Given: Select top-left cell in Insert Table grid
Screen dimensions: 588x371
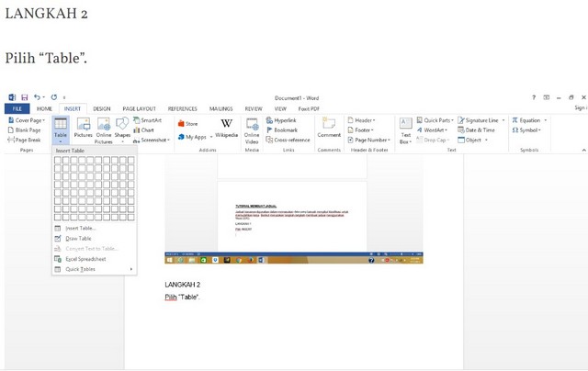Looking at the screenshot, I should point(58,160).
